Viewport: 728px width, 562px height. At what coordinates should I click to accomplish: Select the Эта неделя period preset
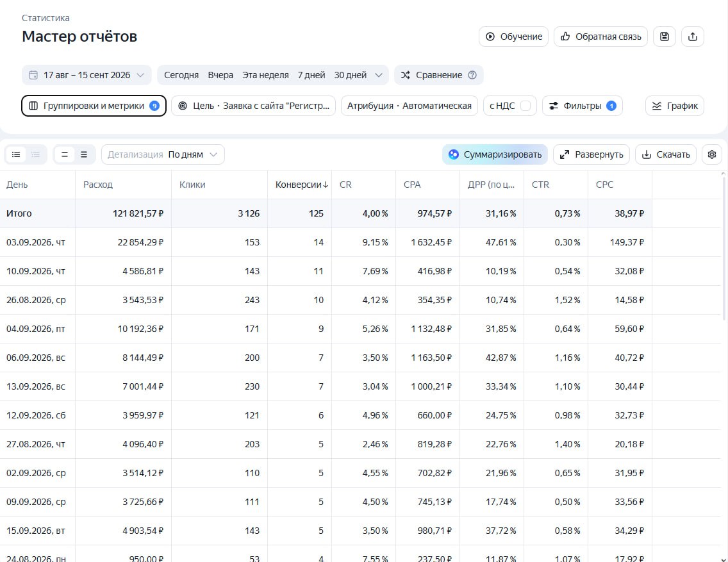tap(265, 75)
